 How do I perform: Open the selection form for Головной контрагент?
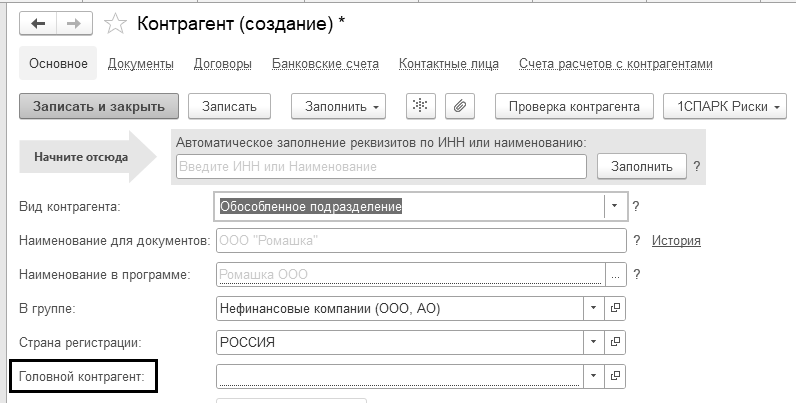coord(616,376)
